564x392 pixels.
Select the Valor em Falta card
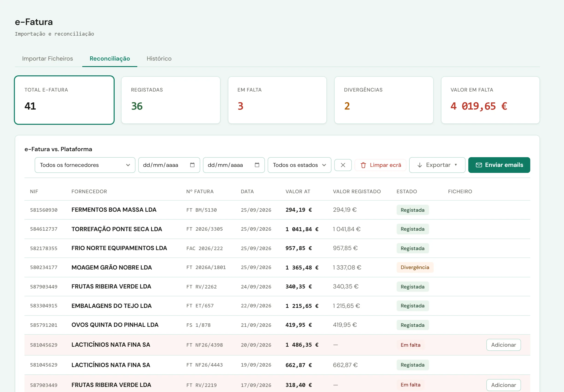490,100
